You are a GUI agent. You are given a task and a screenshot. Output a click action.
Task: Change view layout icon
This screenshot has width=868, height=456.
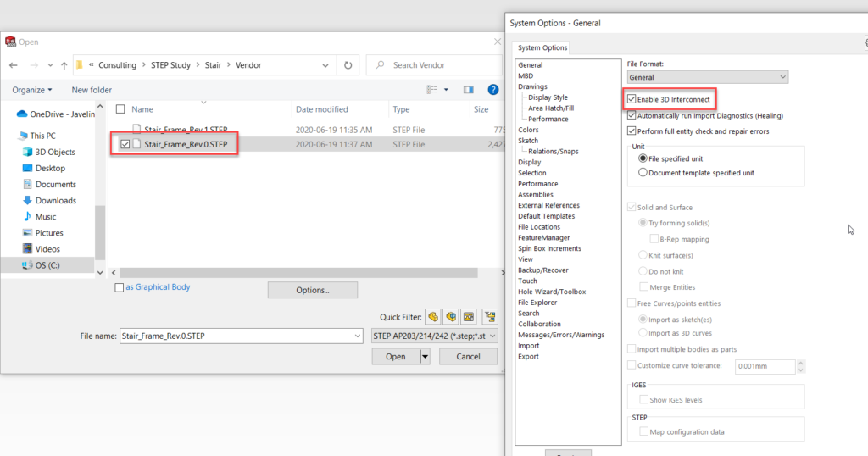[431, 90]
